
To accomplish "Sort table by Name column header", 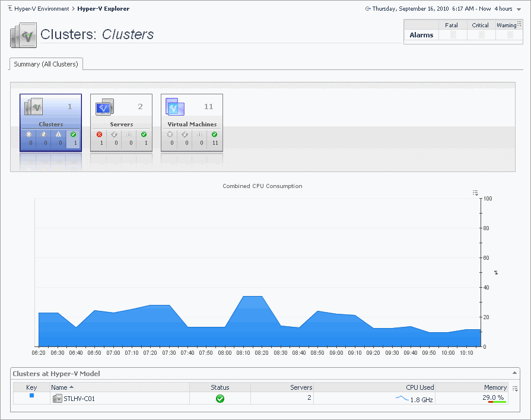I will (x=62, y=387).
